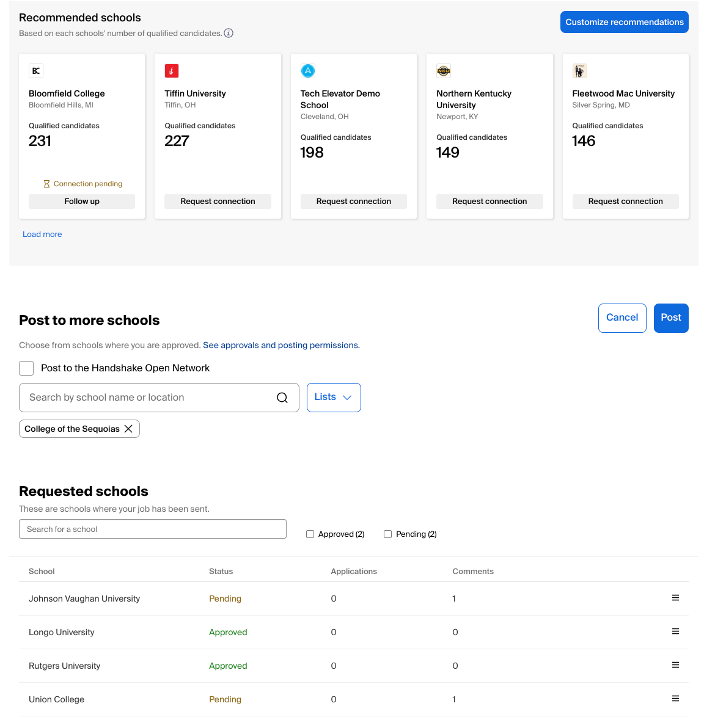Click Approved status for Longo University
Viewport: 715px width, 728px height.
click(228, 632)
